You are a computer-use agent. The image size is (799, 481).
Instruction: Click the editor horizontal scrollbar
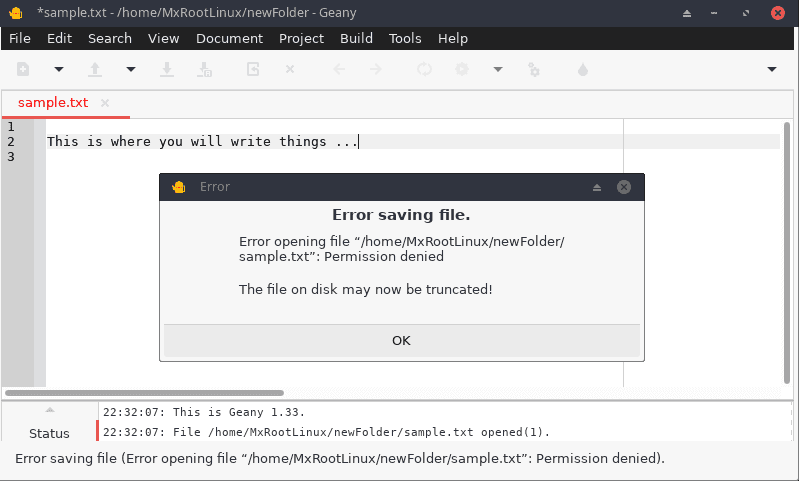pos(144,393)
